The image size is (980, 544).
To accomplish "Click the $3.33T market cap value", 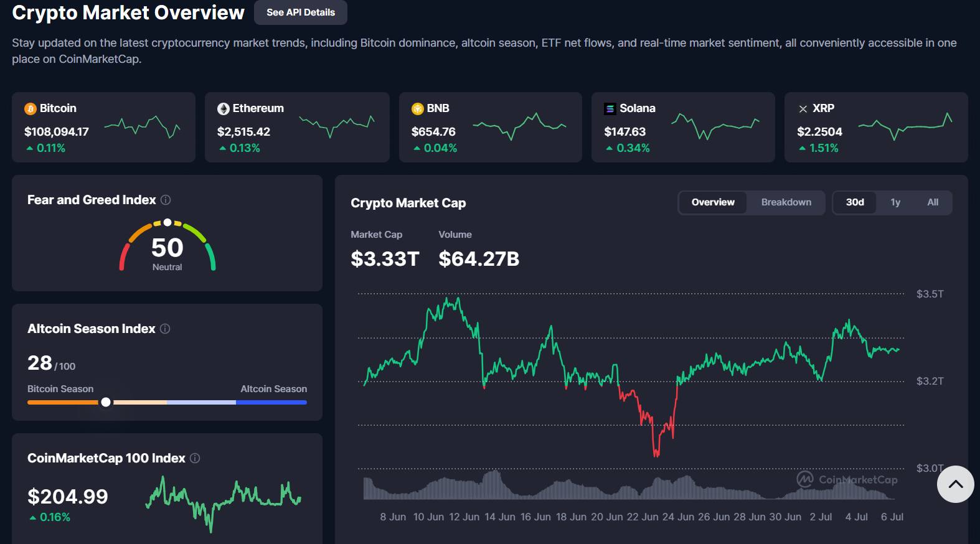I will pyautogui.click(x=385, y=259).
